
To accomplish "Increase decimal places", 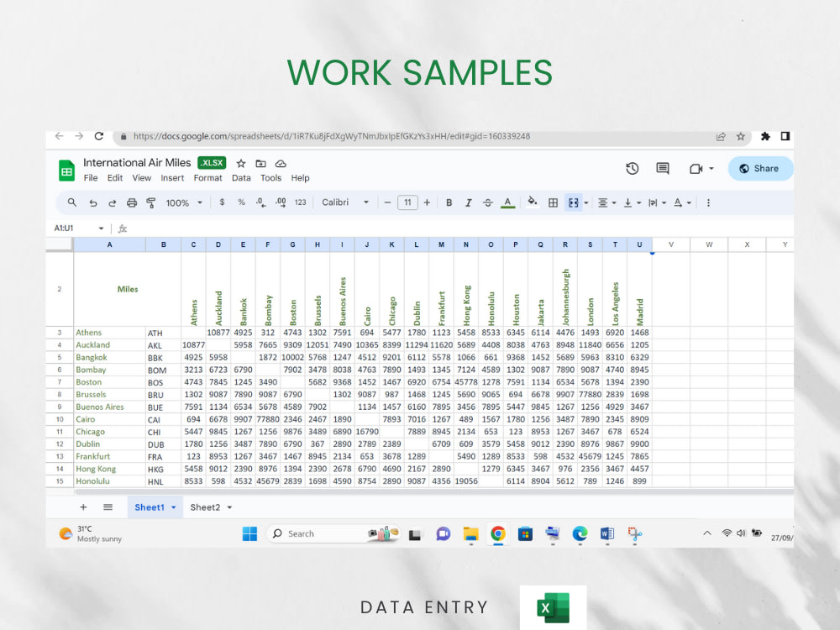I will pos(281,202).
